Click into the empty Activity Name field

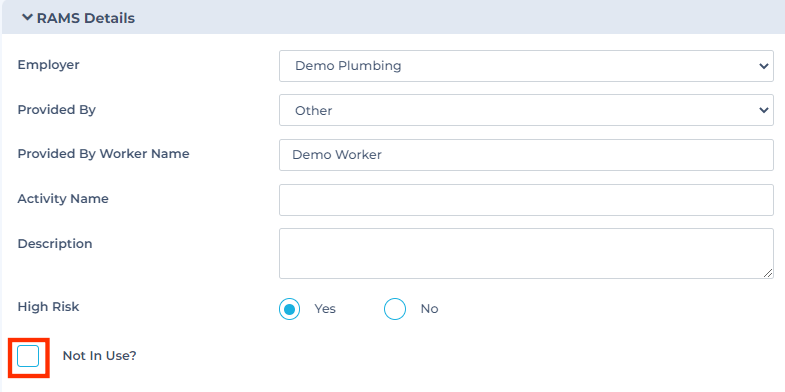[526, 200]
